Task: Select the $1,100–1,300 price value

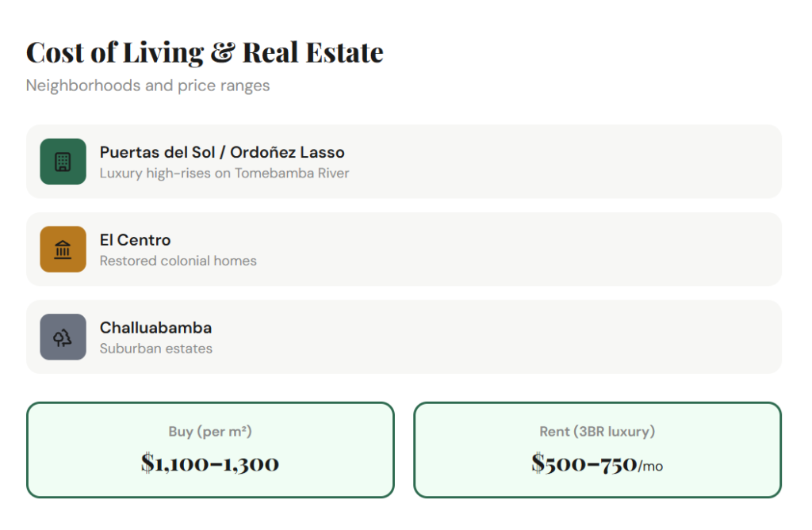Action: (210, 463)
